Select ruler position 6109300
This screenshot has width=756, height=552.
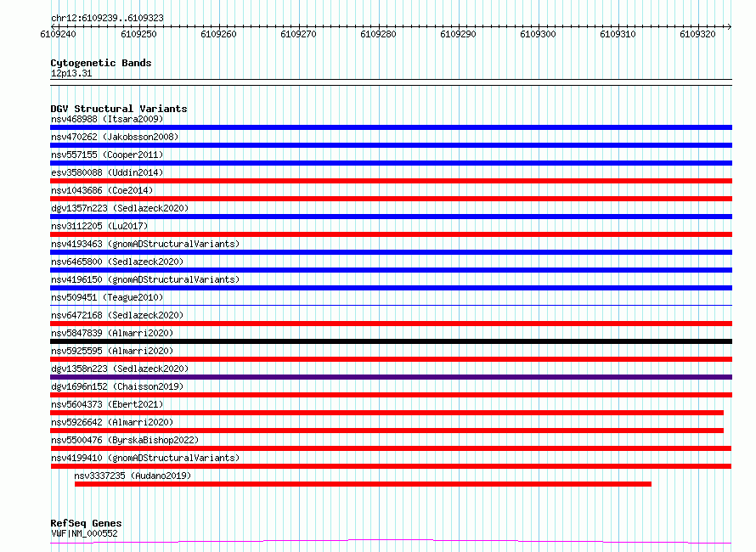tap(538, 34)
